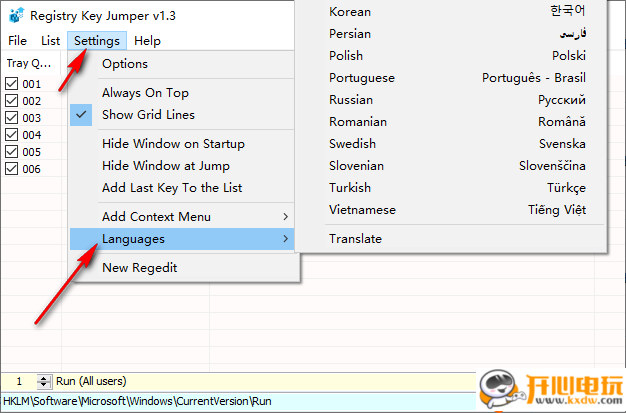The height and width of the screenshot is (413, 626).
Task: Select Options from Settings menu
Action: 125,64
